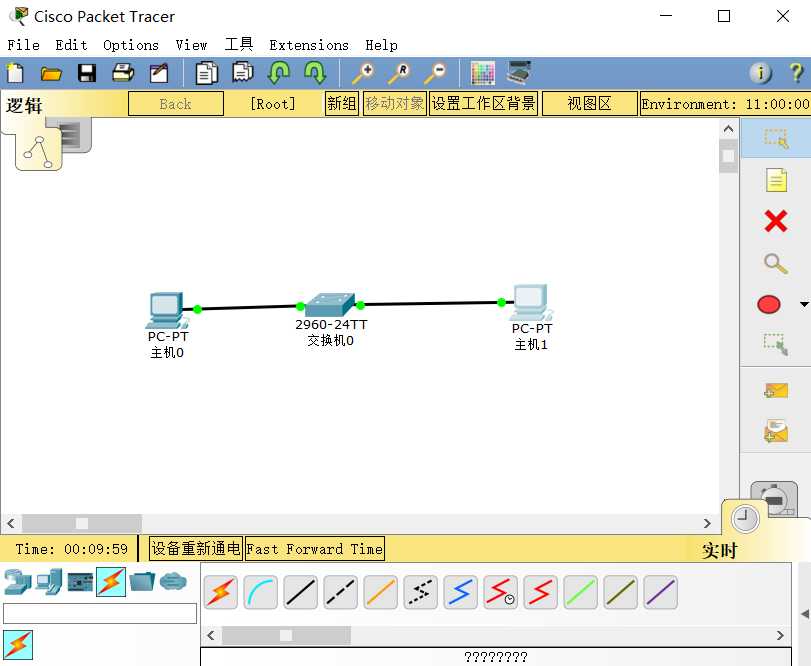This screenshot has height=666, width=811.
Task: Select the red ellipse drawing tool
Action: pyautogui.click(x=769, y=305)
